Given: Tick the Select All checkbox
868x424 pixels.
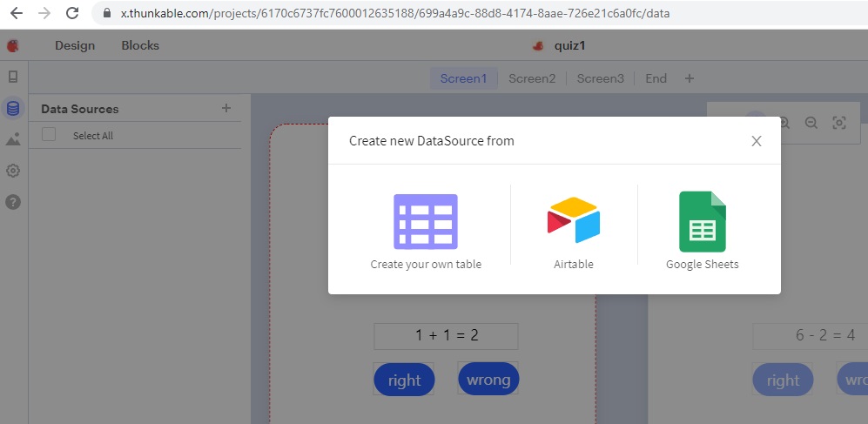Looking at the screenshot, I should tap(49, 135).
